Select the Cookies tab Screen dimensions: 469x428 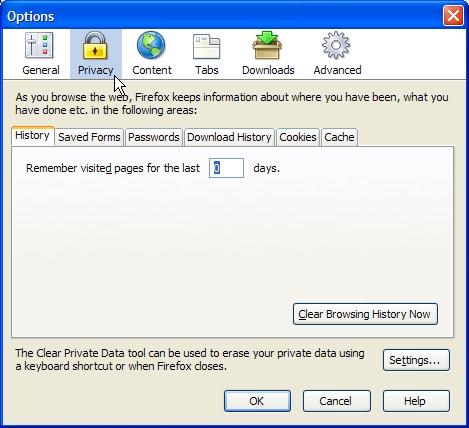point(298,137)
